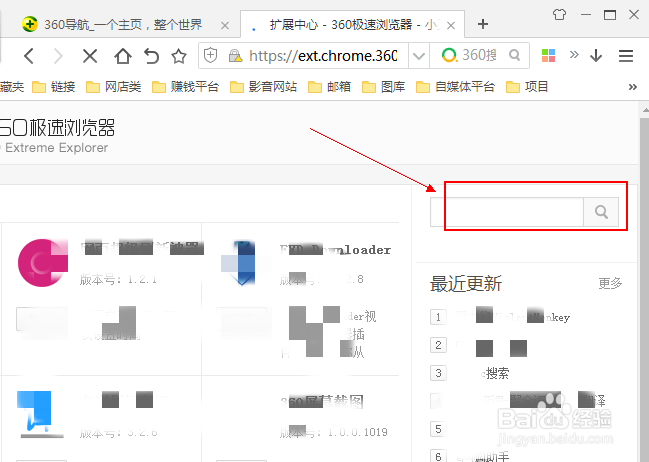Open recent update item number 5
The image size is (649, 462).
(x=438, y=429)
